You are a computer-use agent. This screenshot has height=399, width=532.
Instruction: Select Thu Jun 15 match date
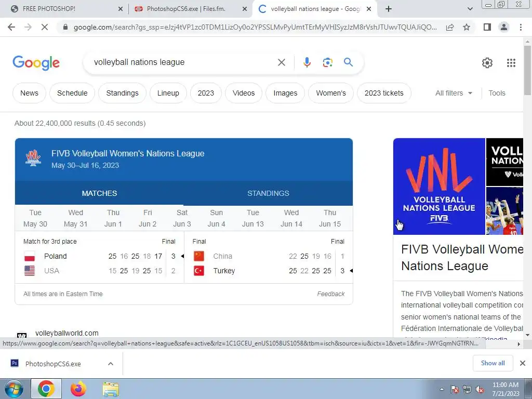(x=330, y=218)
